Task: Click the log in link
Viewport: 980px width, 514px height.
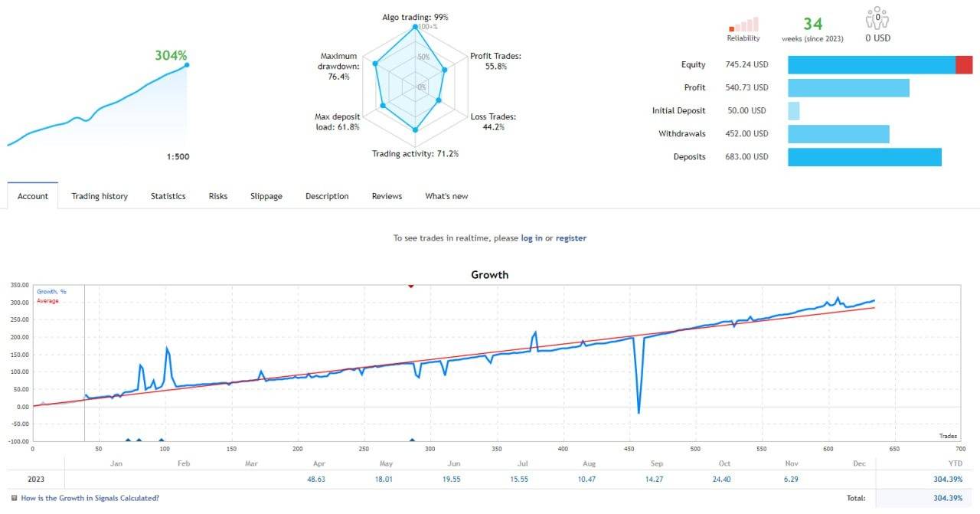Action: coord(531,237)
